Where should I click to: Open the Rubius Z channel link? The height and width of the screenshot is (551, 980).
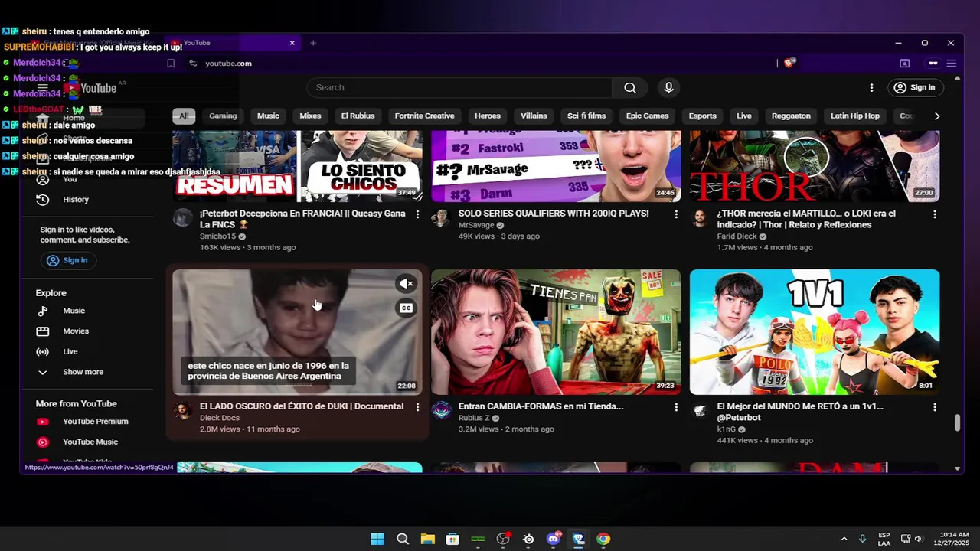coord(474,418)
